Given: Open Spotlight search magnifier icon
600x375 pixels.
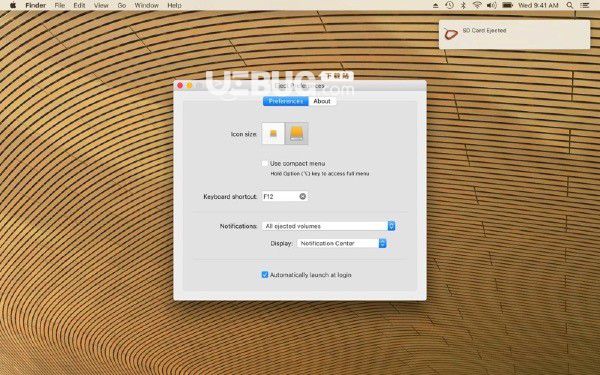Looking at the screenshot, I should pos(570,5).
